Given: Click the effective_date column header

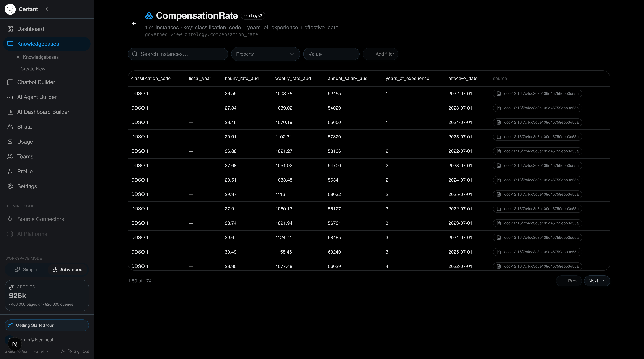Looking at the screenshot, I should 463,78.
